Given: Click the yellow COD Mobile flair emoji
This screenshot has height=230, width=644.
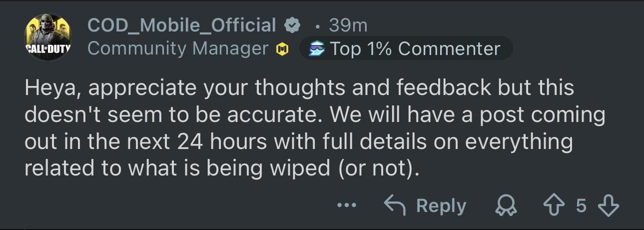Looking at the screenshot, I should pos(282,49).
